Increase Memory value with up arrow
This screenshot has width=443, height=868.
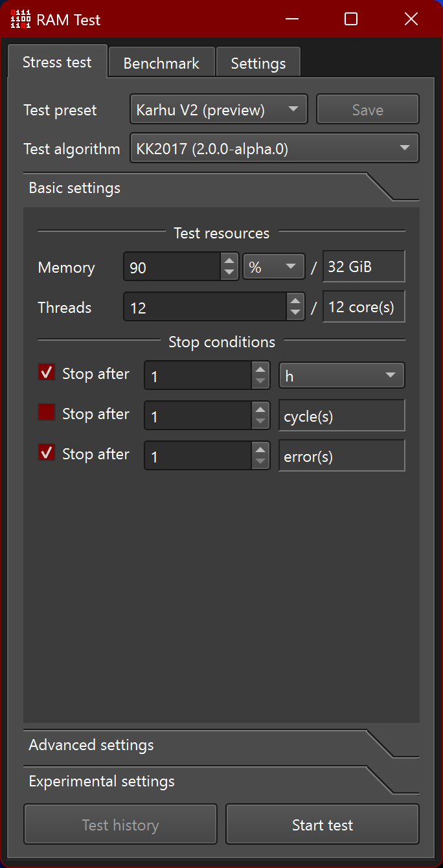pos(229,260)
